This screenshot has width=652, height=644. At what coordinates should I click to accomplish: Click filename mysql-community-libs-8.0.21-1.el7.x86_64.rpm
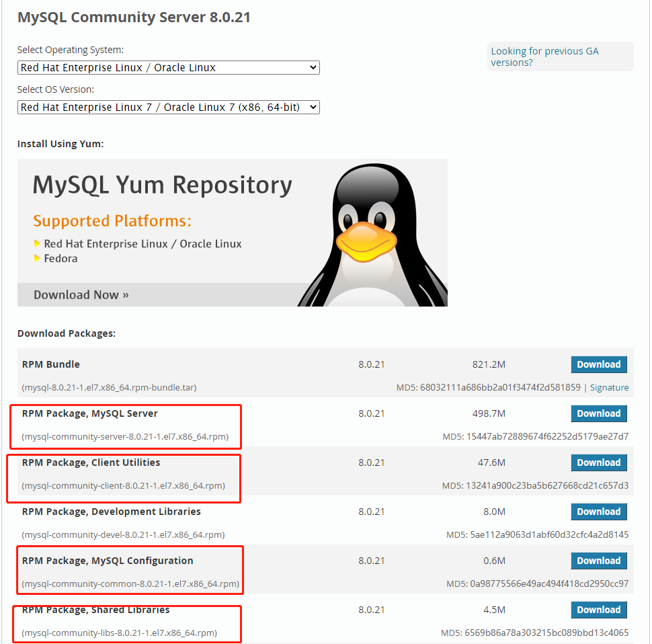tap(120, 633)
